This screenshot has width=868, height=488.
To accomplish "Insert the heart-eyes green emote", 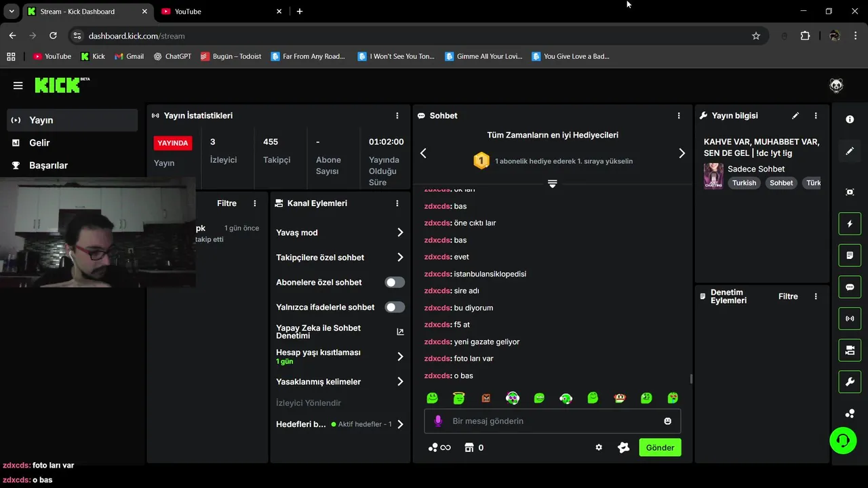I will click(x=673, y=398).
